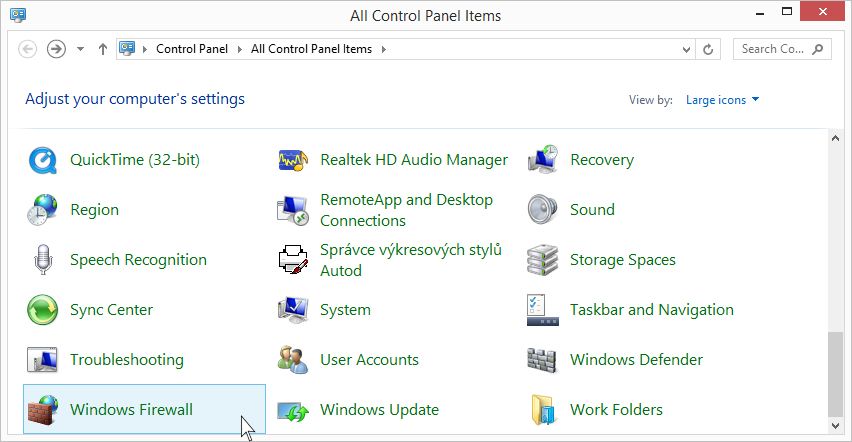Open the Windows Defender wall icon
The width and height of the screenshot is (852, 442).
(542, 360)
